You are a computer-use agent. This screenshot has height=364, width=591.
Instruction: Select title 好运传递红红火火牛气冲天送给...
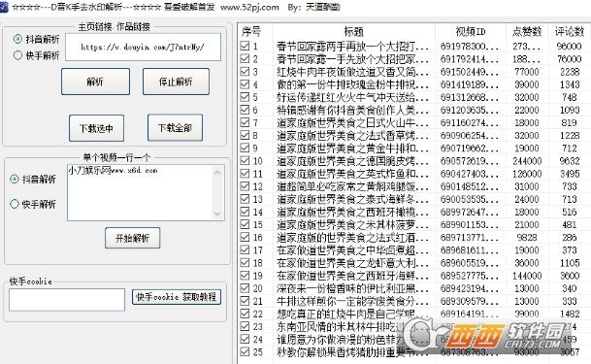pyautogui.click(x=353, y=97)
